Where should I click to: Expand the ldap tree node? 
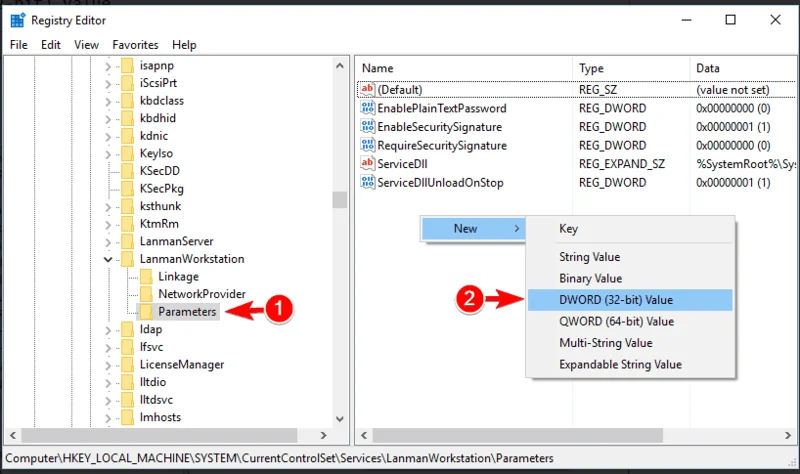point(108,330)
